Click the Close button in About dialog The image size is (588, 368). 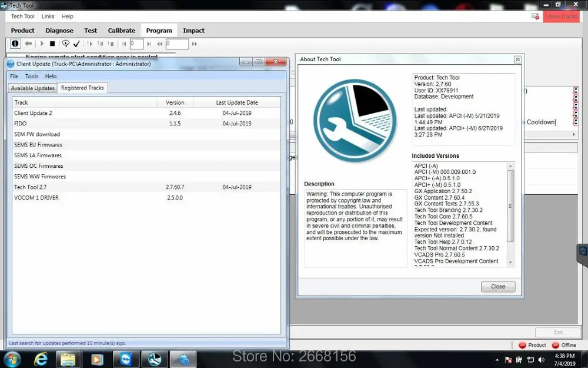[x=498, y=287]
